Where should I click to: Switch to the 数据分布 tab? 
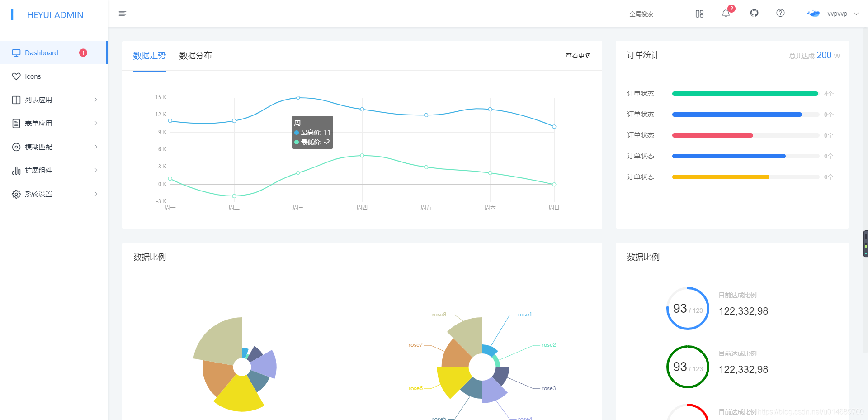click(x=195, y=56)
